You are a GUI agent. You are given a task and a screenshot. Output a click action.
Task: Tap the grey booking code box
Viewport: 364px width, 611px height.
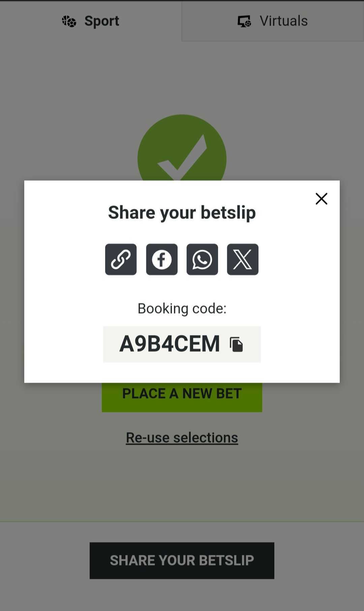click(182, 344)
